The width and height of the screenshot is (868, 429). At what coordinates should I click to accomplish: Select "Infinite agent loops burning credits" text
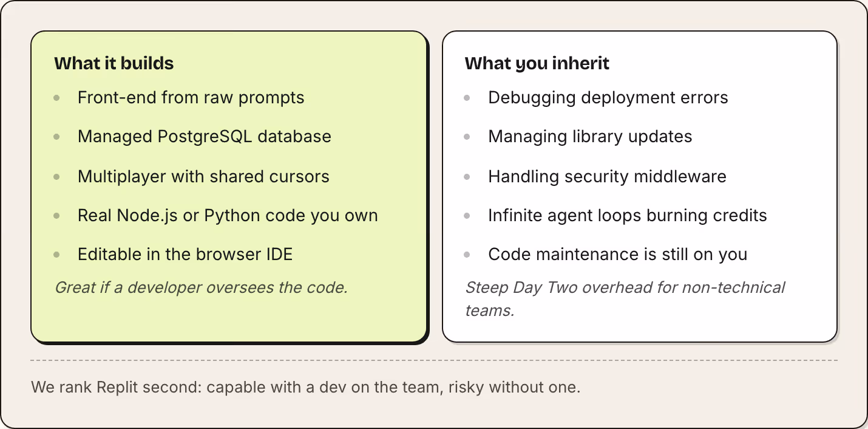click(627, 216)
